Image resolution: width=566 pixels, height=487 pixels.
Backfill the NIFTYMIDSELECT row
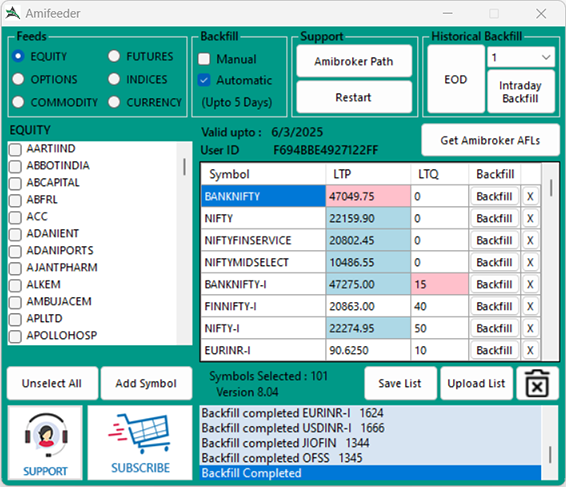(x=495, y=262)
